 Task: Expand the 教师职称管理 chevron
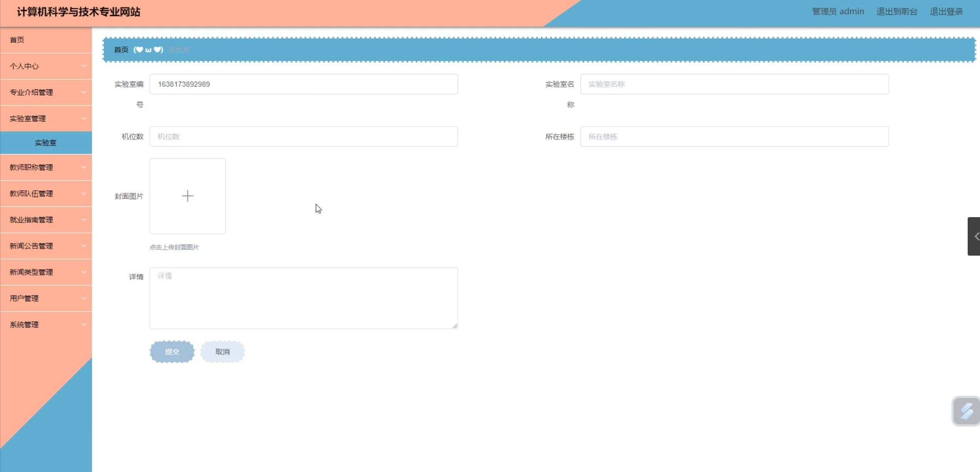pos(84,167)
